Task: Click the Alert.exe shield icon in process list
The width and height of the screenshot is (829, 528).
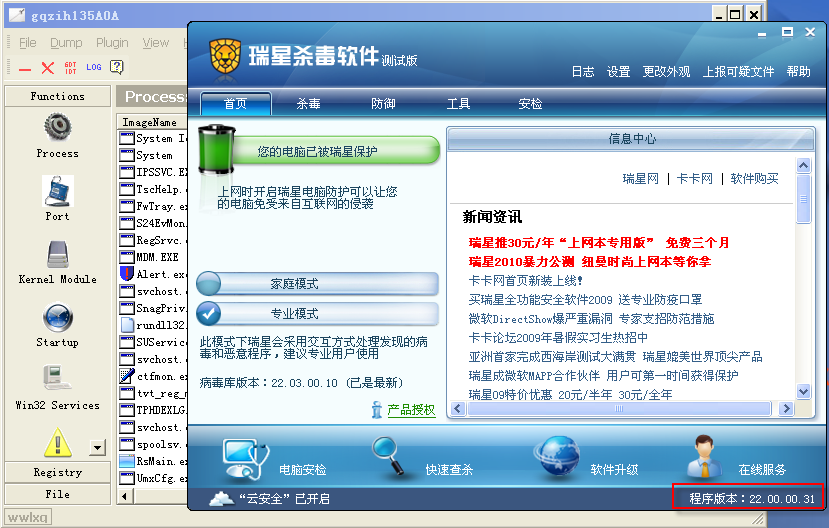Action: coord(126,274)
